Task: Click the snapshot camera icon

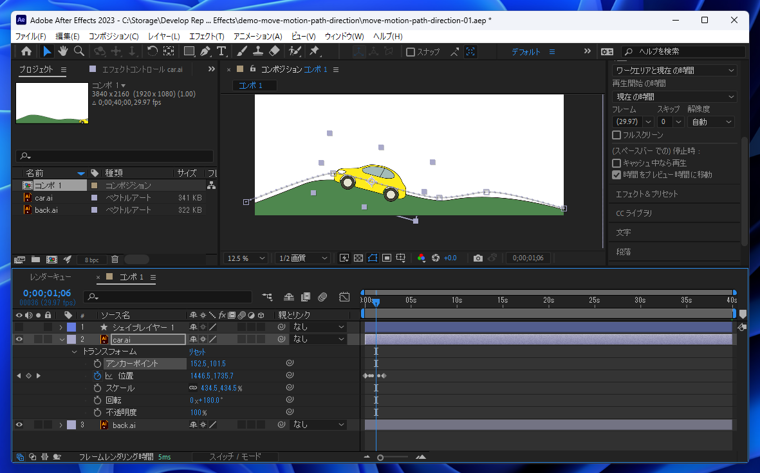Action: point(478,258)
